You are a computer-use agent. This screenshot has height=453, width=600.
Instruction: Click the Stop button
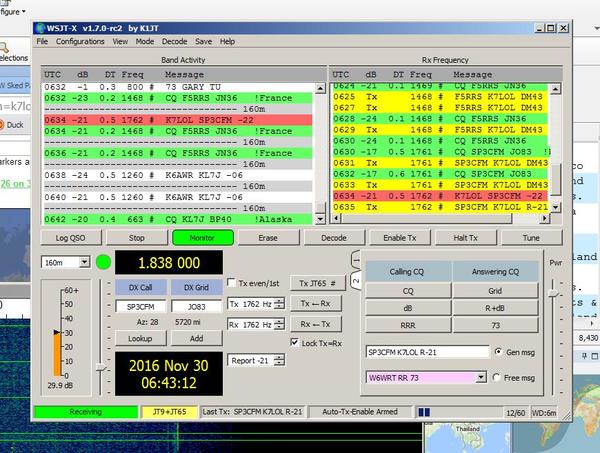pyautogui.click(x=137, y=238)
